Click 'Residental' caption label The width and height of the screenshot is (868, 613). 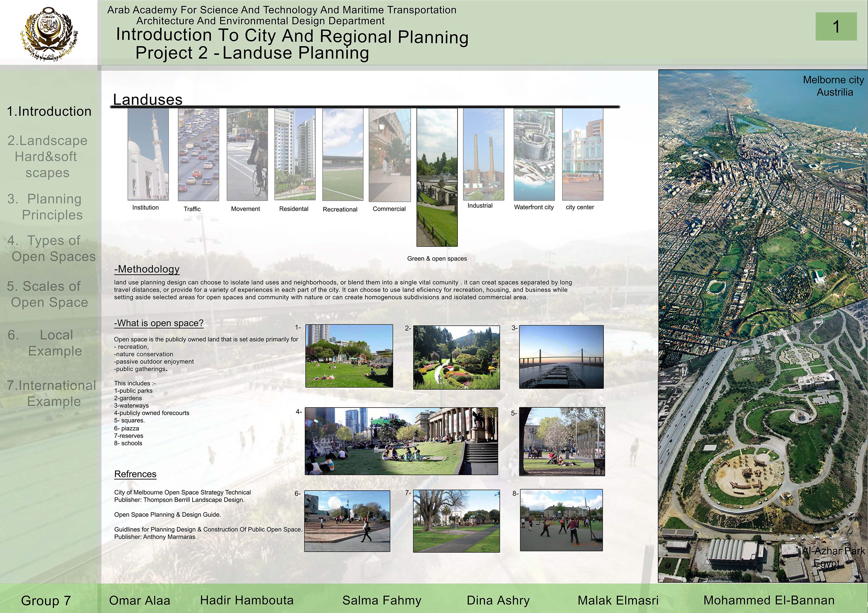tap(294, 209)
